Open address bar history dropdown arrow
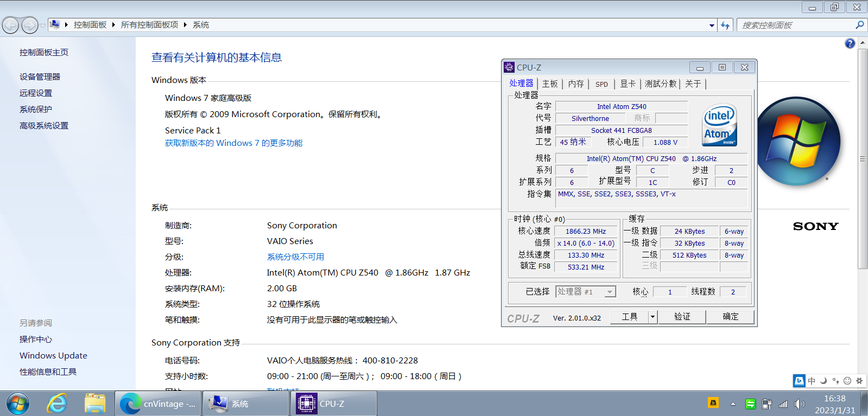This screenshot has width=868, height=416. coord(712,25)
